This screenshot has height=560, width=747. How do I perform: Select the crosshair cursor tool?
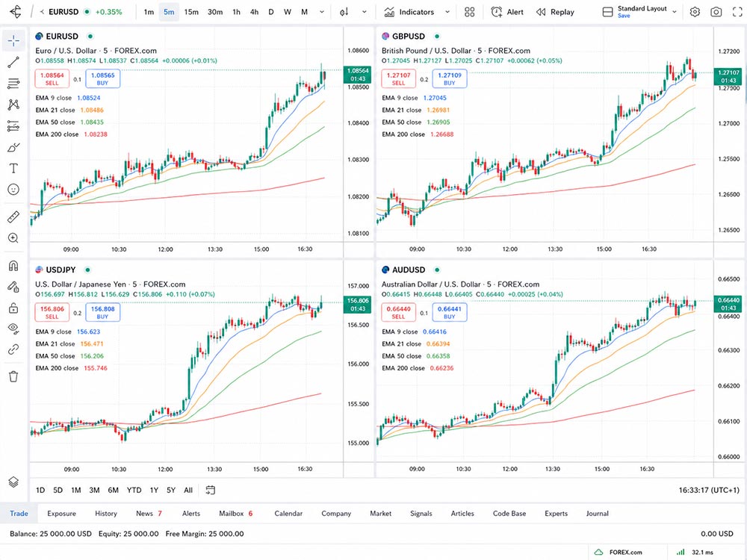[x=13, y=41]
